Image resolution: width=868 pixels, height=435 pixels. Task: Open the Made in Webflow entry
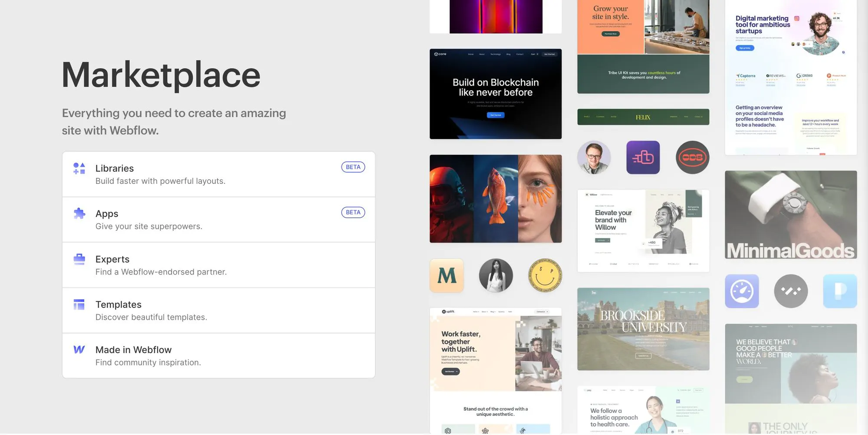(219, 356)
